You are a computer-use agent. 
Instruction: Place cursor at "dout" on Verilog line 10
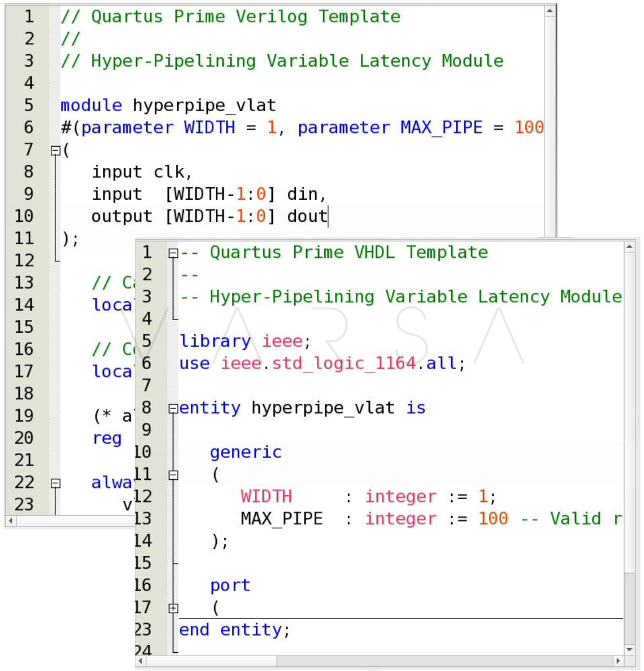307,216
